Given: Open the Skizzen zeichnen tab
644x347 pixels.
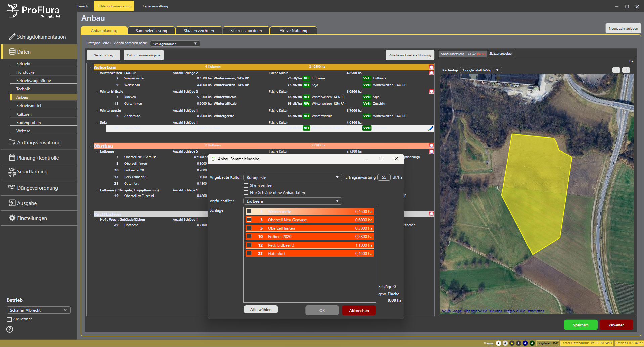Looking at the screenshot, I should (198, 31).
